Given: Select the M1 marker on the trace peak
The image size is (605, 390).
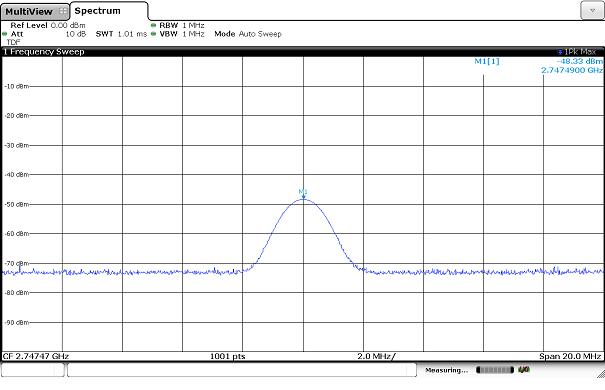Looking at the screenshot, I should pos(303,193).
